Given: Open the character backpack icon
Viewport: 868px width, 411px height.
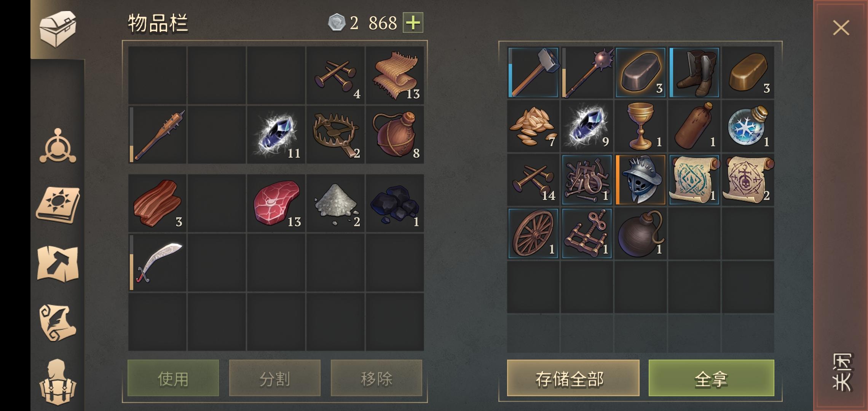Looking at the screenshot, I should [58, 382].
